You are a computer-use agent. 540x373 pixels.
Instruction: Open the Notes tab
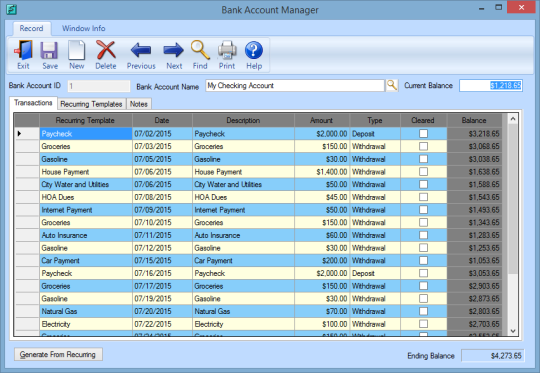point(139,104)
